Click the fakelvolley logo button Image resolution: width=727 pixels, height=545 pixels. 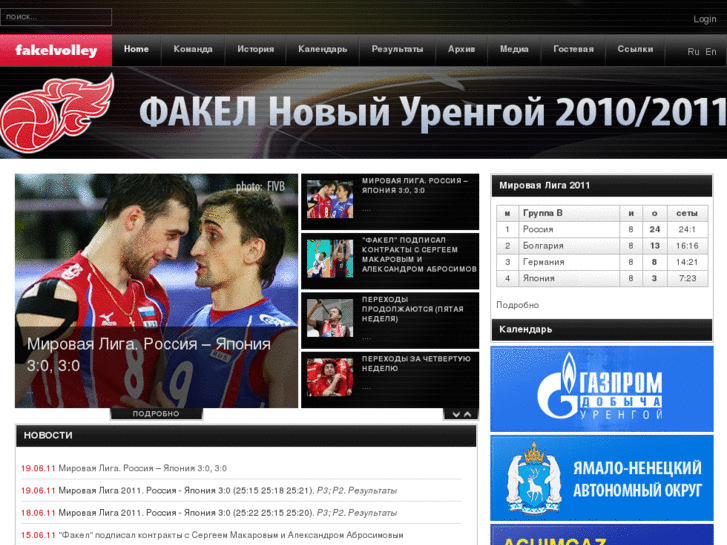pyautogui.click(x=56, y=50)
